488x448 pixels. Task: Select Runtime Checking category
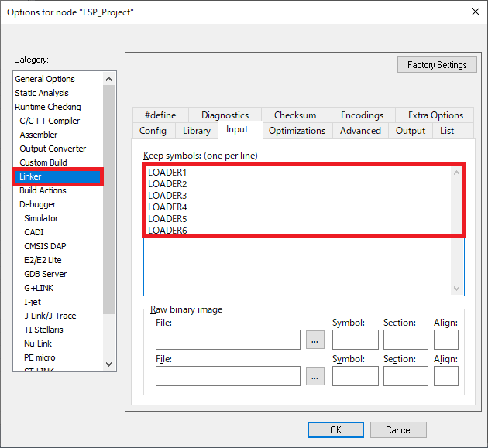pyautogui.click(x=48, y=107)
